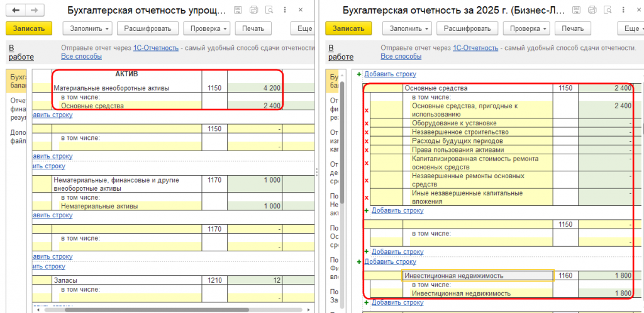Image resolution: width=644 pixels, height=313 pixels.
Task: Open 'Еще' menu in 2025 report window
Action: (x=630, y=28)
